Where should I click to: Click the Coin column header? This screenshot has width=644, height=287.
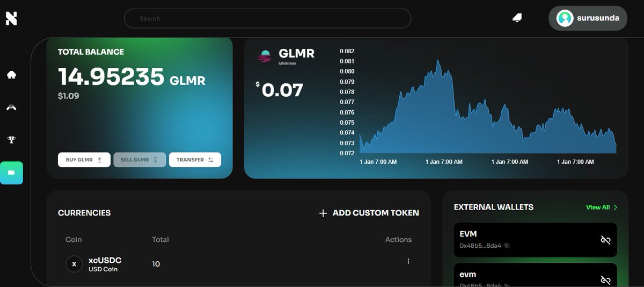74,239
